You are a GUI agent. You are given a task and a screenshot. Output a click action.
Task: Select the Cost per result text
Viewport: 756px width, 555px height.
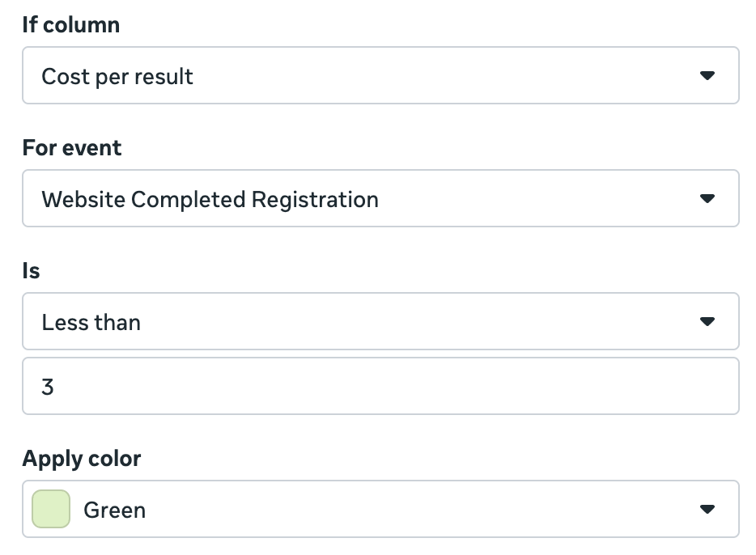click(117, 75)
